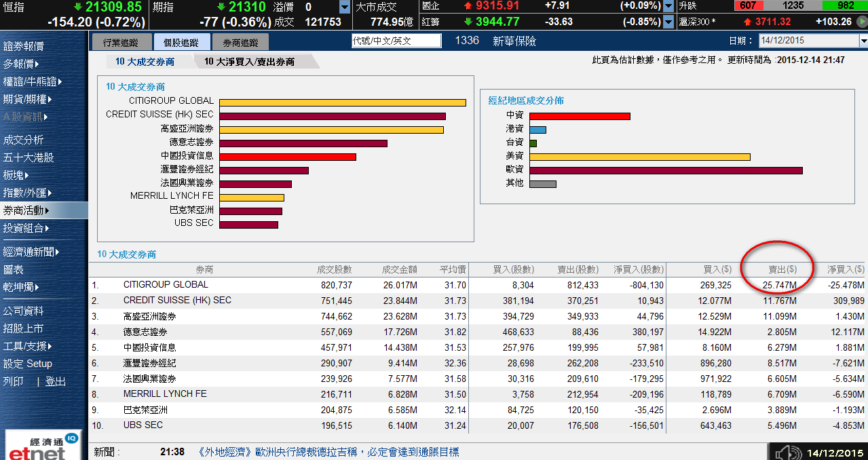
Task: Click the green play arrow beside 滬深300
Action: click(x=861, y=22)
